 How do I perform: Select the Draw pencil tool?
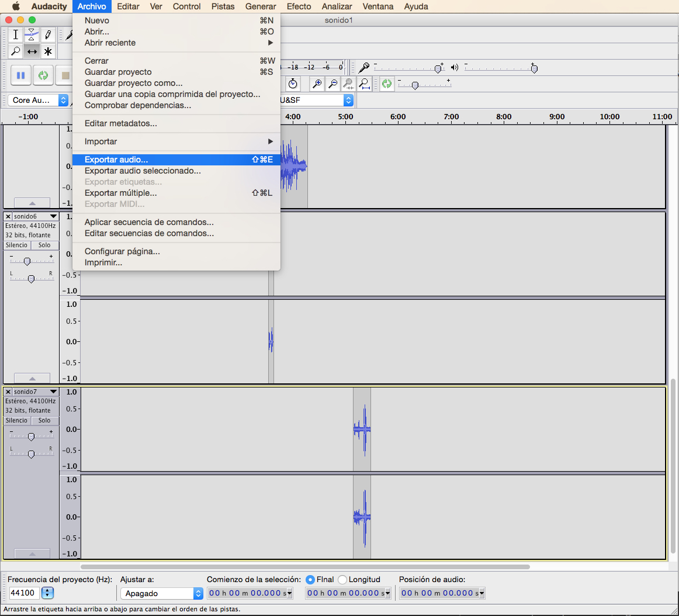(48, 35)
